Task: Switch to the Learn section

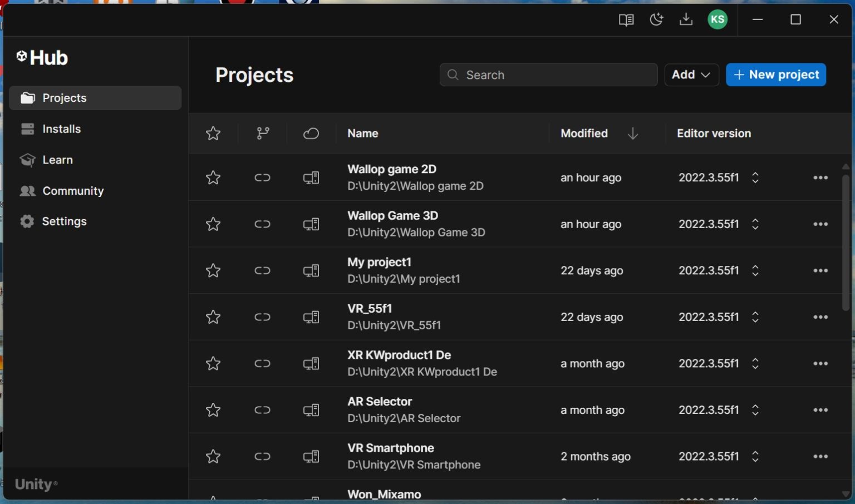Action: pyautogui.click(x=57, y=160)
